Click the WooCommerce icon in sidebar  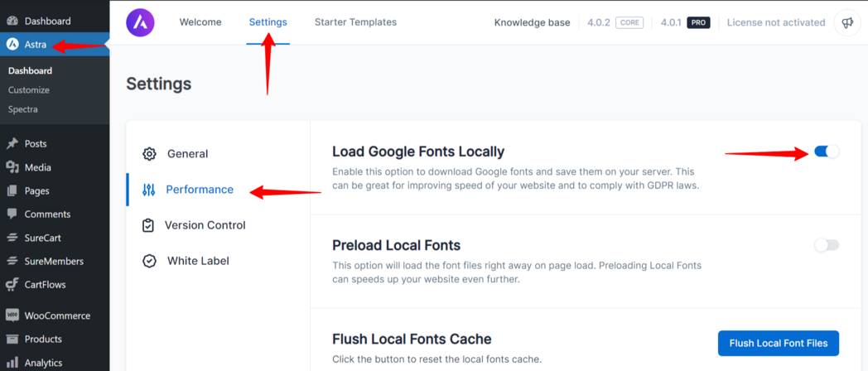click(x=12, y=316)
